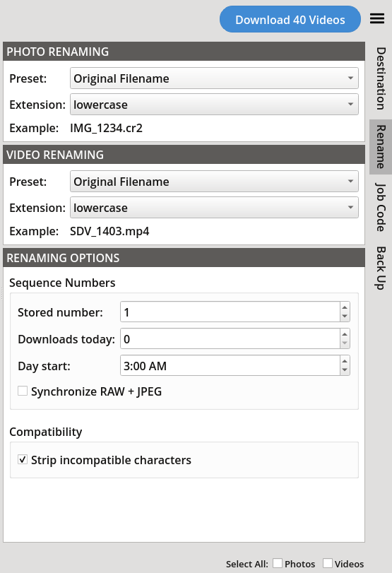The image size is (392, 573).
Task: Decrement Downloads today using down arrow
Action: point(345,343)
